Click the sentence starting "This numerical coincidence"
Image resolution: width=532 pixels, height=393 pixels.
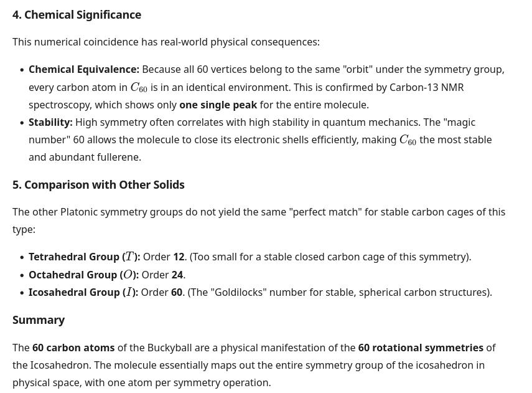click(166, 42)
